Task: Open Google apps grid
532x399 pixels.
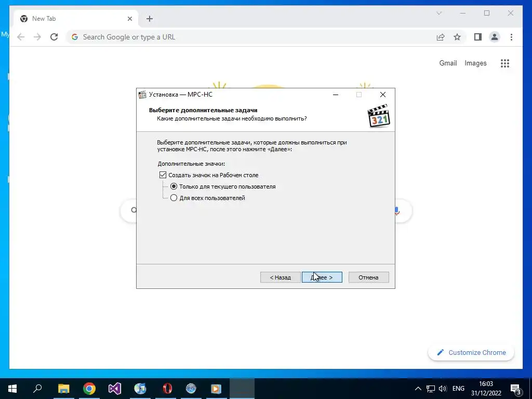Action: tap(505, 63)
